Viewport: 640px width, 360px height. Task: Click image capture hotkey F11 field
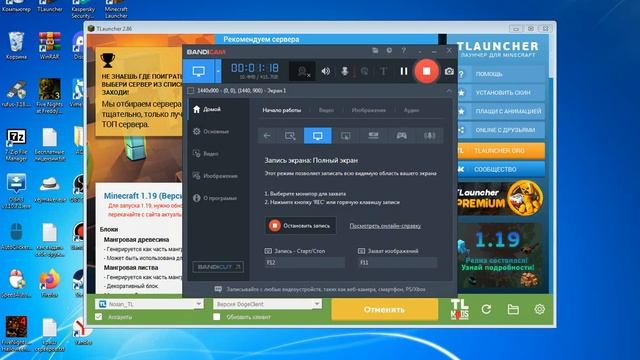[x=397, y=262]
